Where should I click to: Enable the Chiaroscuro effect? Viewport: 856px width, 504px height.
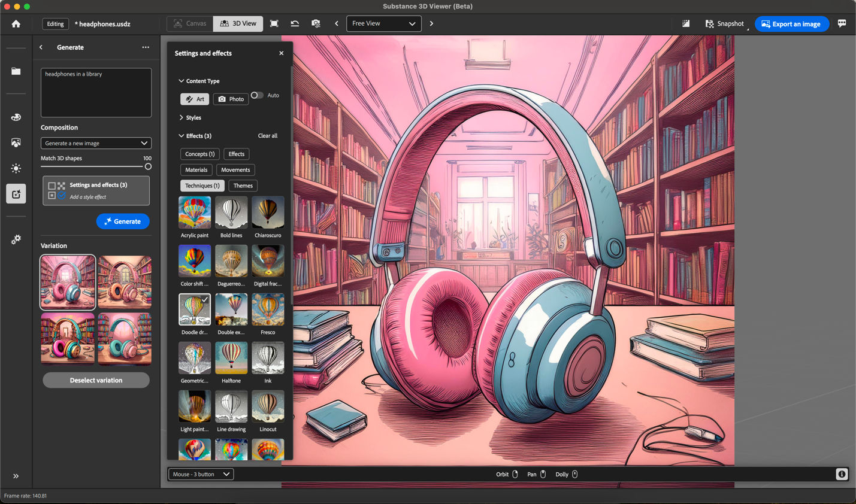(268, 212)
